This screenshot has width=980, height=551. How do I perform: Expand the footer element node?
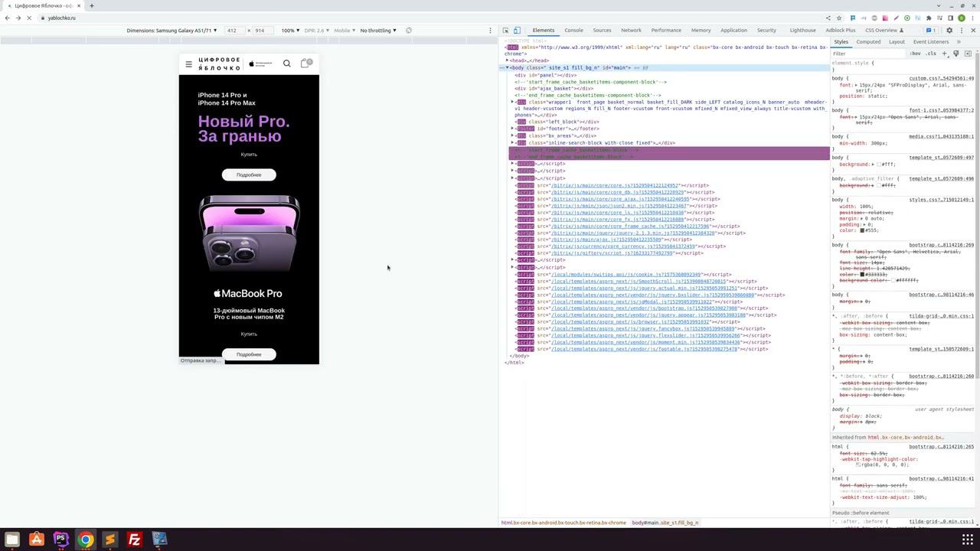tap(513, 129)
